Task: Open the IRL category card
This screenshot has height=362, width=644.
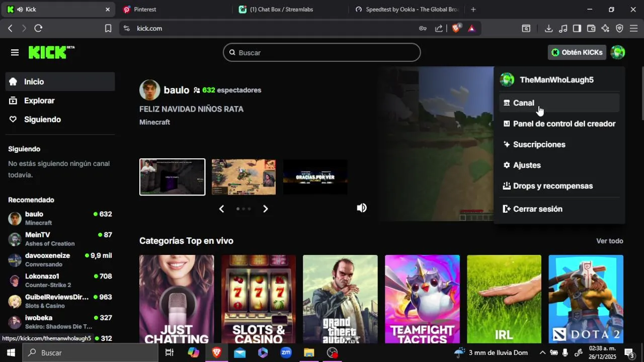Action: coord(504,299)
